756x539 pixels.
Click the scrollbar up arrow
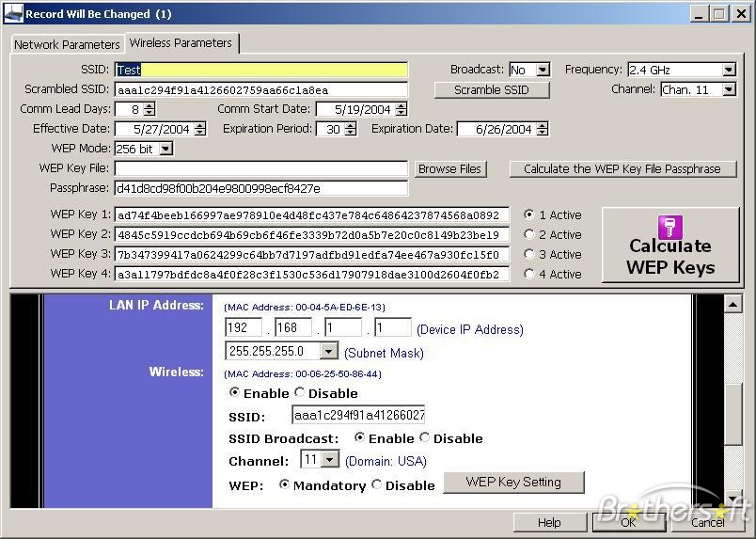pos(732,304)
